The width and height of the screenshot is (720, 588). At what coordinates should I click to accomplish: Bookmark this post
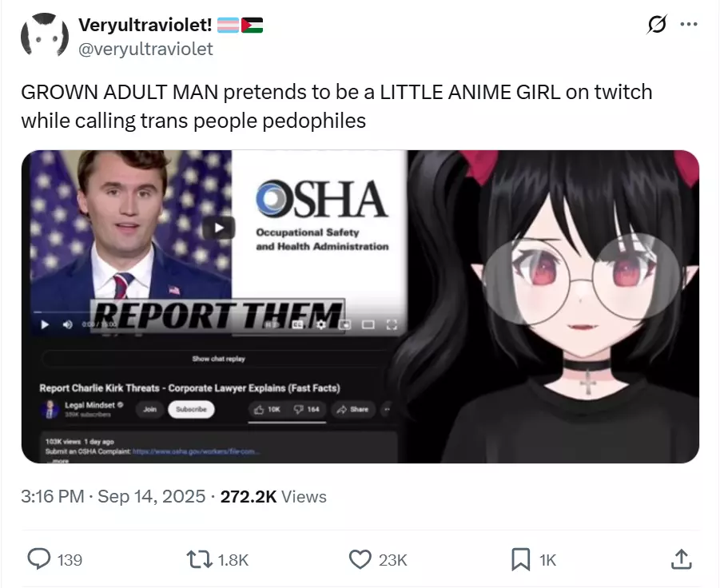(521, 559)
